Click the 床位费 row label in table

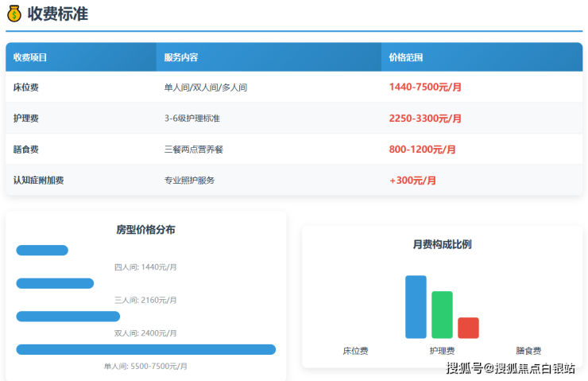click(x=26, y=87)
